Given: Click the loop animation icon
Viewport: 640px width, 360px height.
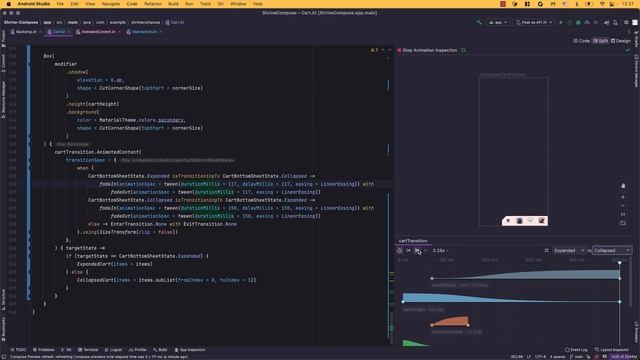Looking at the screenshot, I should 400,251.
